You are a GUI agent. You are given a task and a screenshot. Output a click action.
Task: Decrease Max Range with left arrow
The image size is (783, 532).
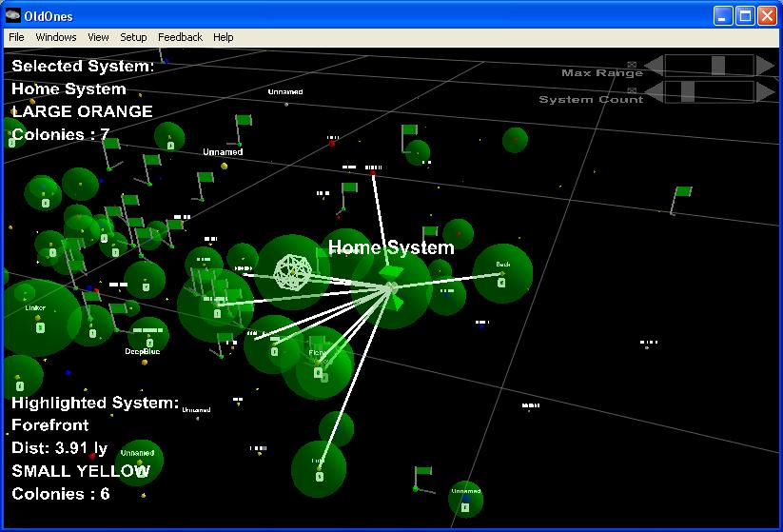655,66
